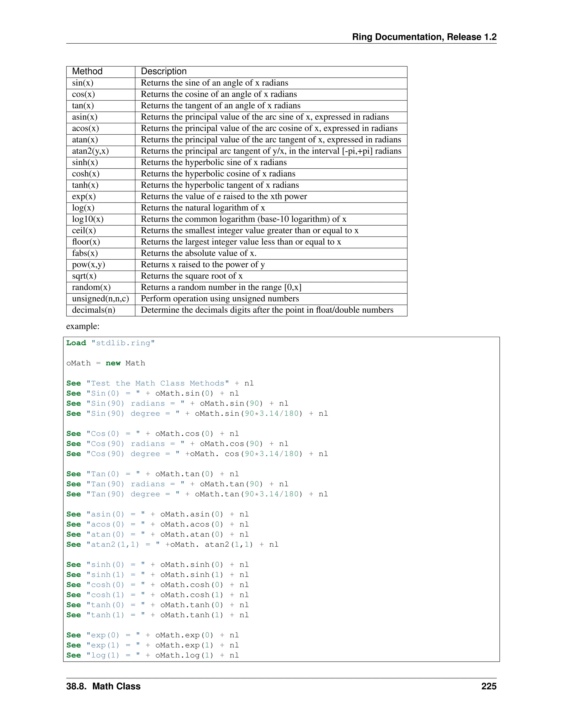Click the pow(x,y) method cell
The width and height of the screenshot is (563, 728).
pos(89,265)
